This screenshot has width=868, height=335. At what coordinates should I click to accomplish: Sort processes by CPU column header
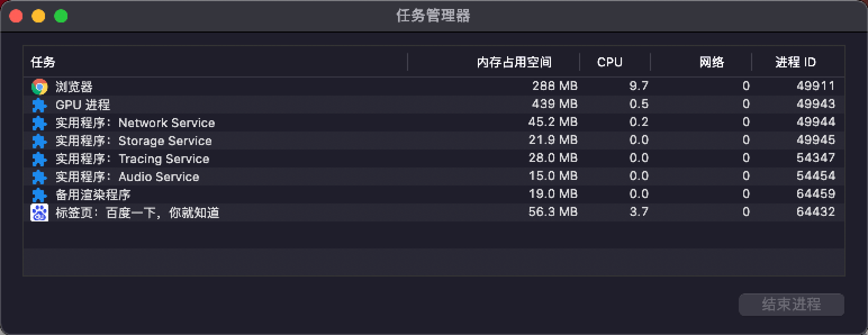pos(615,62)
